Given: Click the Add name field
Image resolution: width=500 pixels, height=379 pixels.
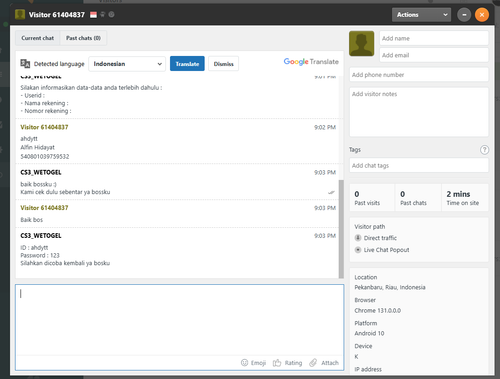Looking at the screenshot, I should (434, 38).
